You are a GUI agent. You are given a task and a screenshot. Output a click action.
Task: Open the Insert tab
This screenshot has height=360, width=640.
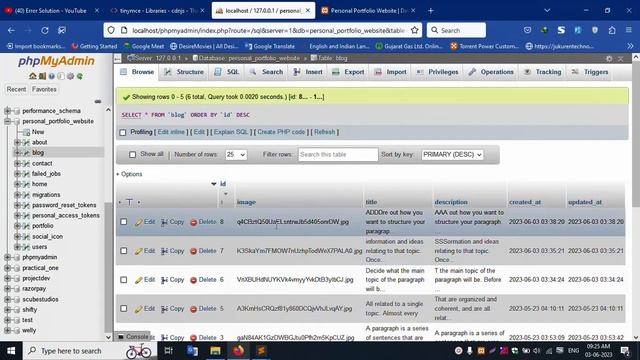click(308, 72)
